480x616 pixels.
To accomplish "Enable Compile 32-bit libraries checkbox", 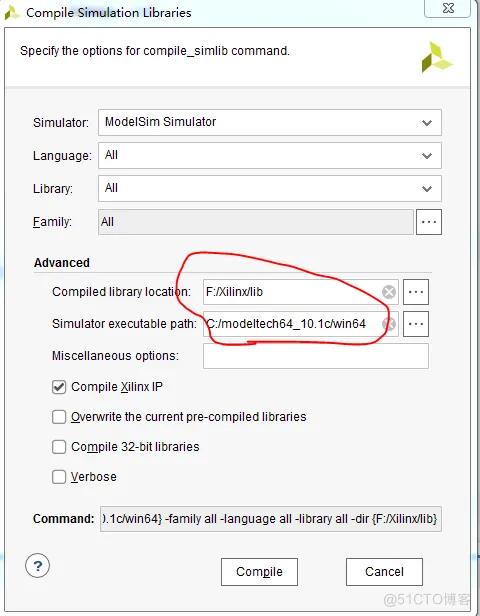I will (59, 447).
